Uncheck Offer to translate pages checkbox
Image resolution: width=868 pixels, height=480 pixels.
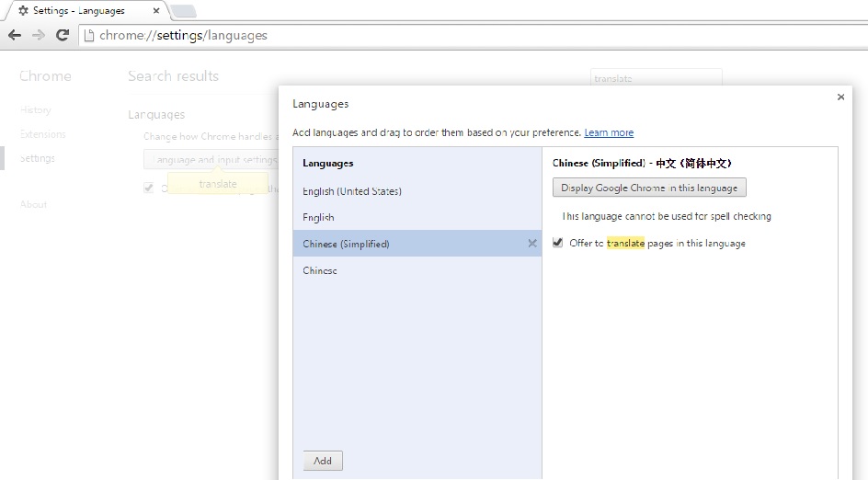click(x=557, y=243)
